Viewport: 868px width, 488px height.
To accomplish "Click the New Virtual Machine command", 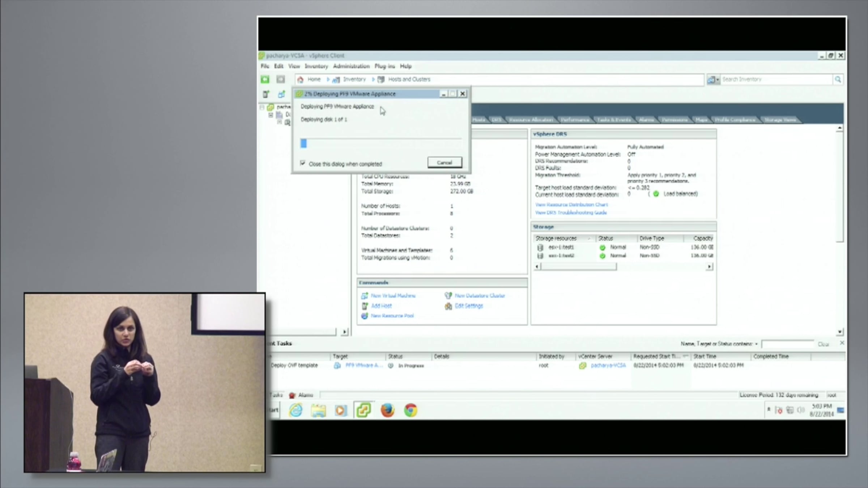I will [393, 296].
